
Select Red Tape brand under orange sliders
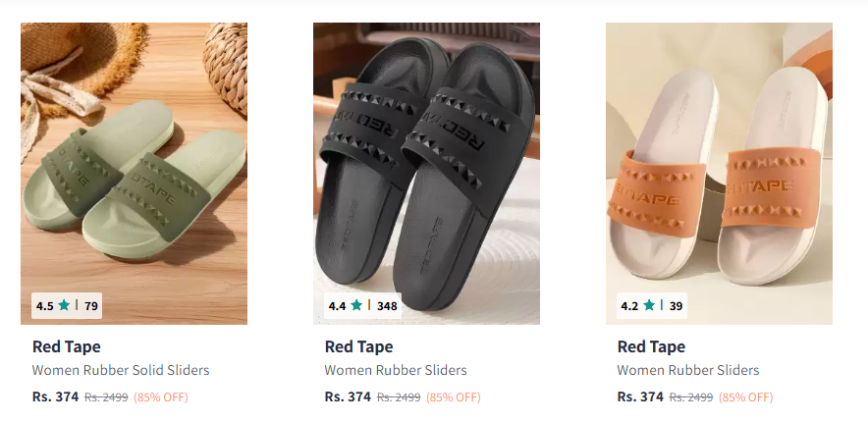(651, 346)
